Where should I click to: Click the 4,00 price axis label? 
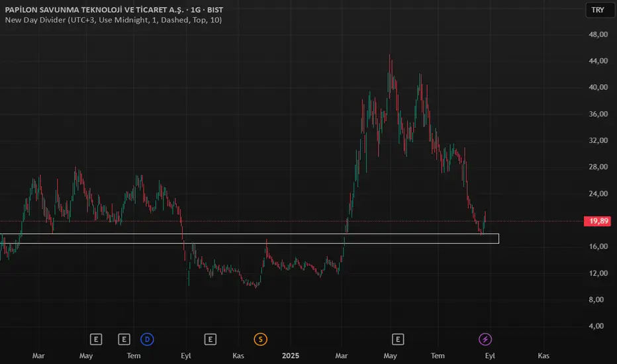click(596, 326)
